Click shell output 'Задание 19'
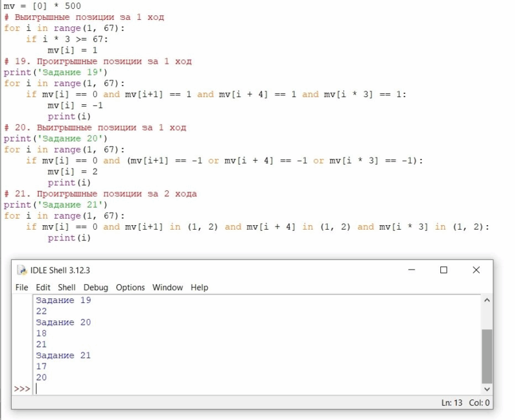This screenshot has width=515, height=420. [63, 300]
